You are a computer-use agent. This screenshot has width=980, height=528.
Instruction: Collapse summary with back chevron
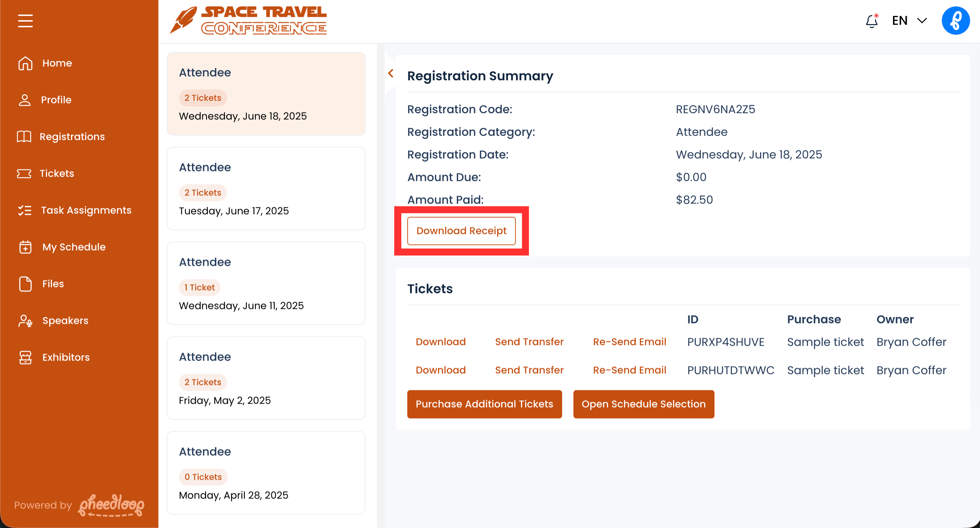click(x=391, y=74)
